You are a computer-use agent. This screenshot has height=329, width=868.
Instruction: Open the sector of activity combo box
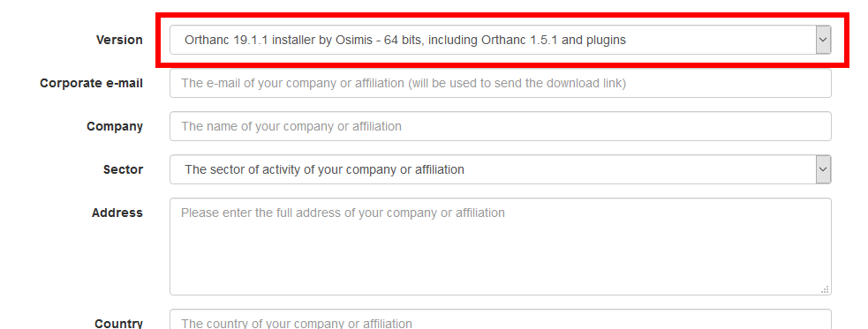(x=501, y=169)
